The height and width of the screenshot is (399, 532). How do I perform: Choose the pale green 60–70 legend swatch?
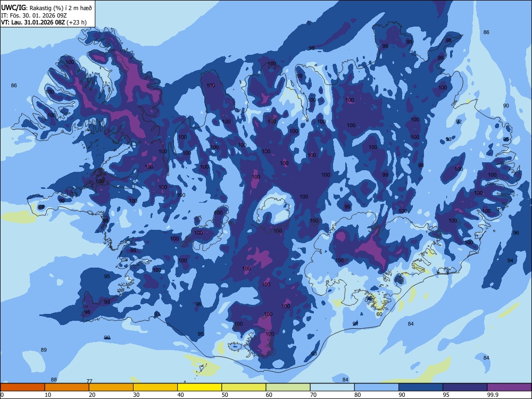(288, 387)
